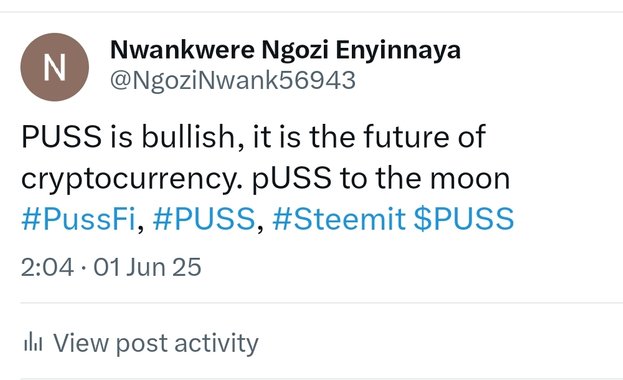Viewport: 623px width, 380px height.
Task: Click the white letter N inside avatar
Action: click(54, 68)
